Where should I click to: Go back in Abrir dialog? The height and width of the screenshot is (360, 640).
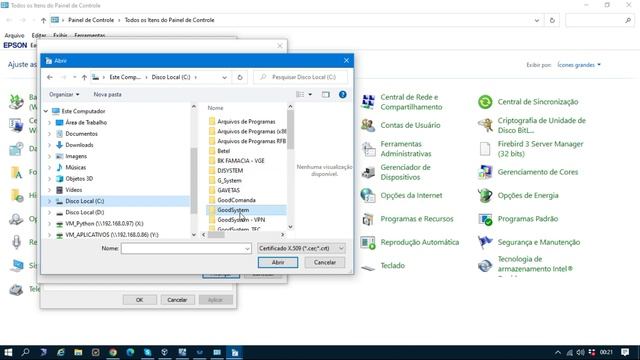coord(50,77)
